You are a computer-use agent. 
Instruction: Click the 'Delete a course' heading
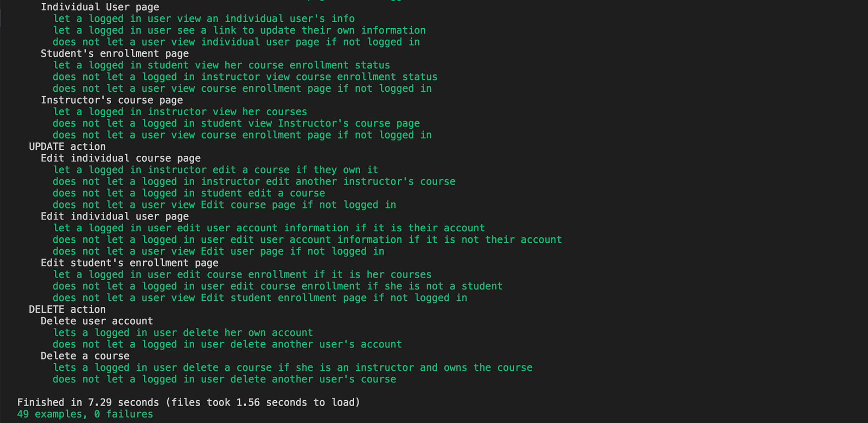click(x=85, y=356)
